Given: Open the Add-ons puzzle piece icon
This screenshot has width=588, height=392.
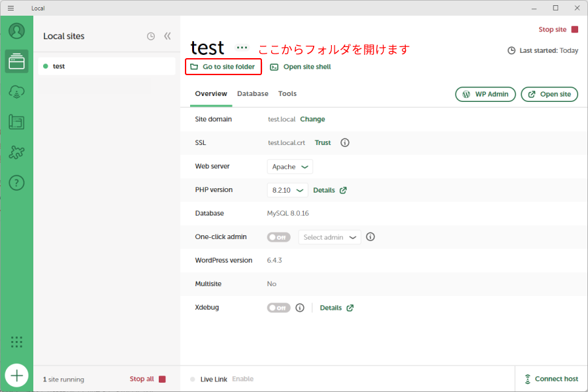Looking at the screenshot, I should 17,152.
